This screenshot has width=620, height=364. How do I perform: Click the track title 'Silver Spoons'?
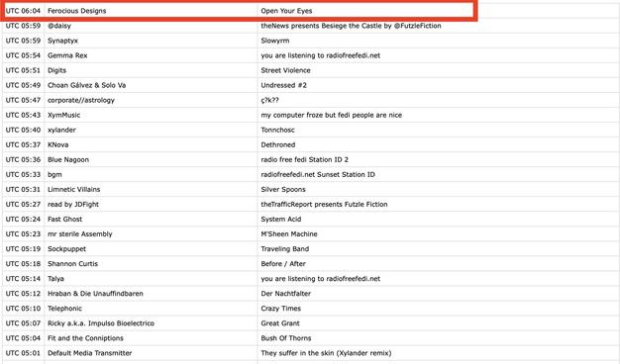(x=283, y=190)
